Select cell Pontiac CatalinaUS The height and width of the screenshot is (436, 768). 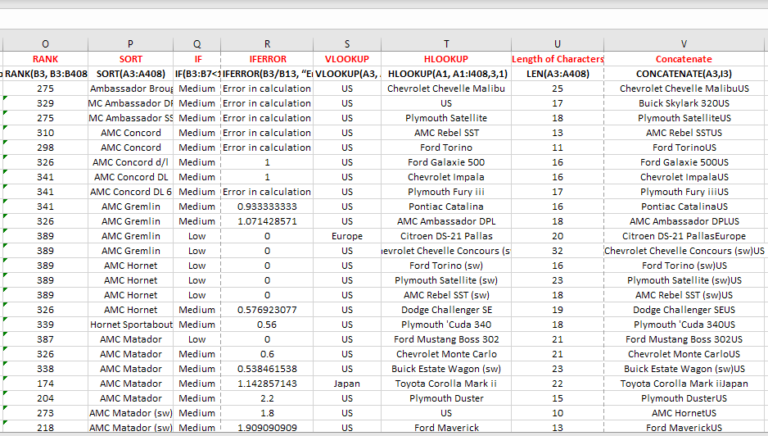click(x=684, y=207)
